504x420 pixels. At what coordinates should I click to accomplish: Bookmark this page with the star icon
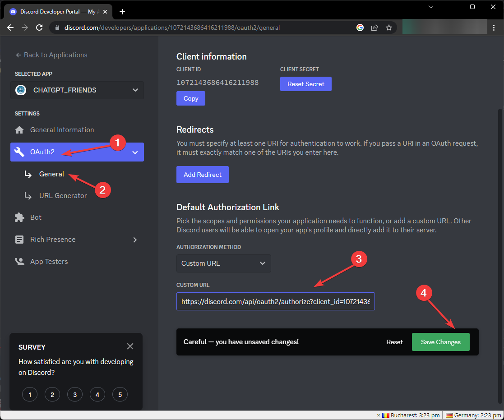[x=389, y=28]
